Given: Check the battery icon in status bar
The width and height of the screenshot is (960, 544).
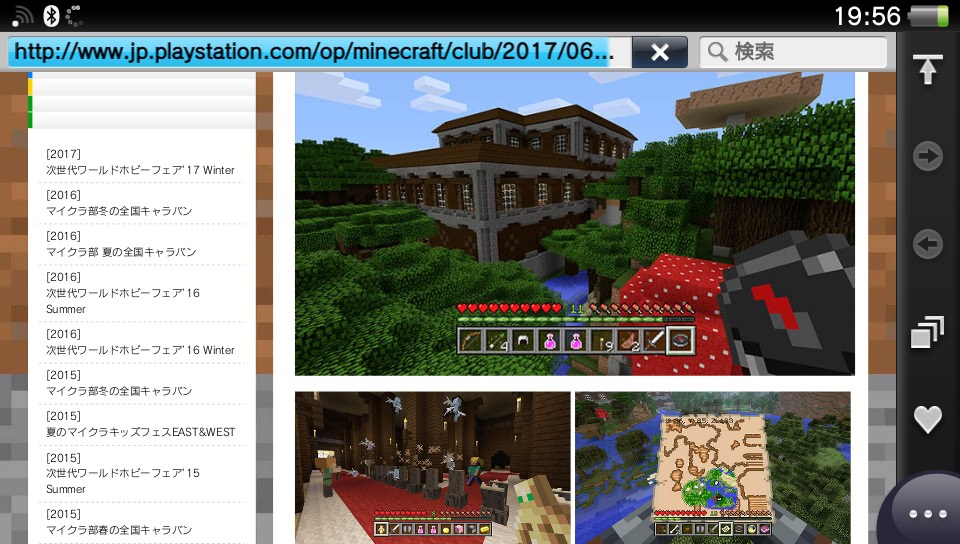Looking at the screenshot, I should point(928,17).
